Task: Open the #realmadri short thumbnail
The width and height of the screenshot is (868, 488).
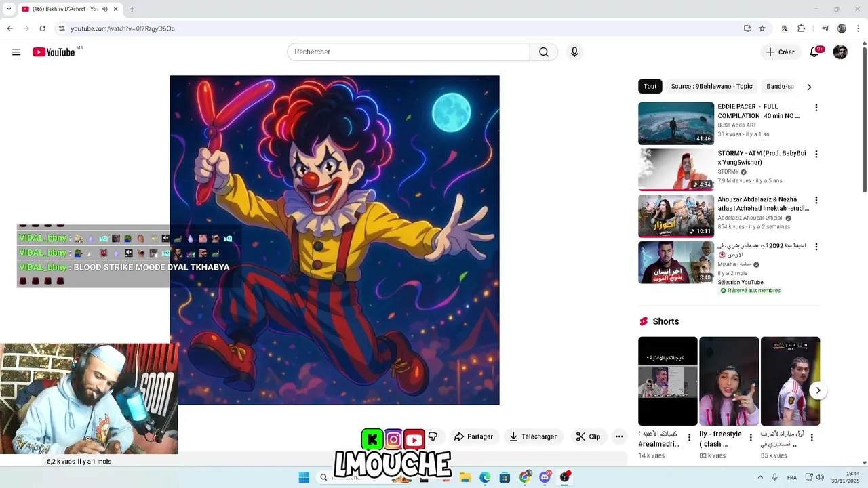Action: pos(667,381)
